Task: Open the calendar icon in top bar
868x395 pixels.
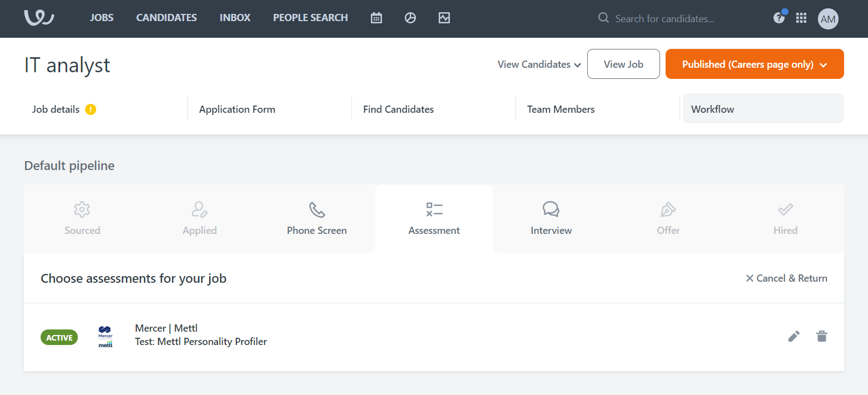Action: pos(376,18)
